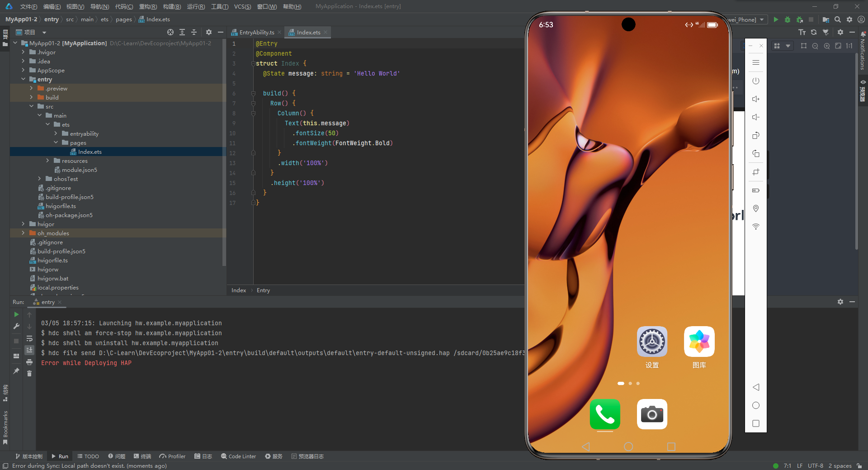Image resolution: width=868 pixels, height=470 pixels.
Task: Print Run console output
Action: 29,362
